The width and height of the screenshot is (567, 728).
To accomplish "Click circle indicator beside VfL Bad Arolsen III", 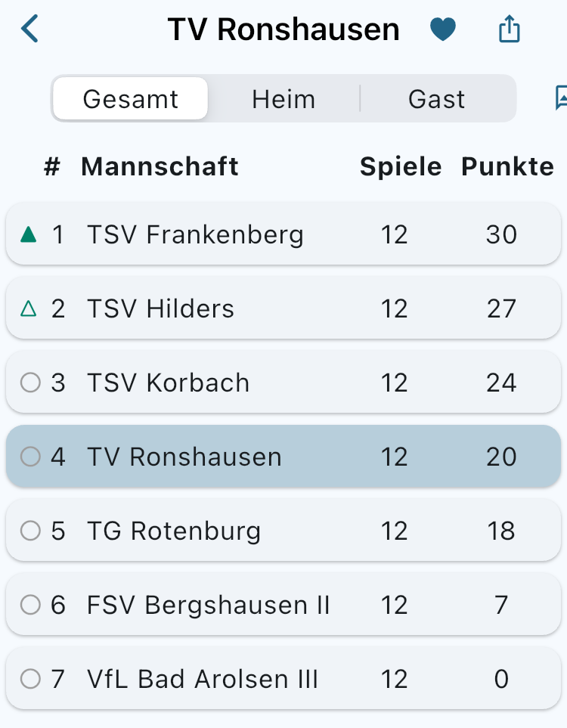I will click(30, 679).
